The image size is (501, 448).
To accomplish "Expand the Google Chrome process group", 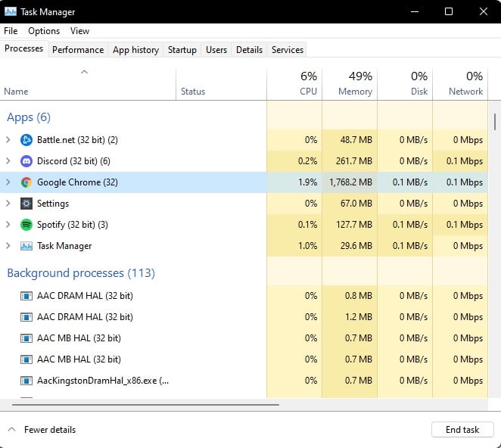I will coord(8,182).
